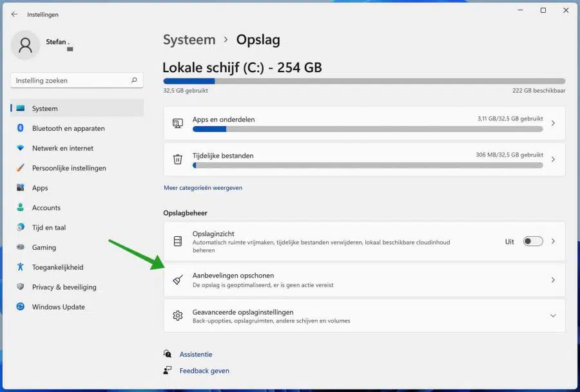Click the '3,11 GB/32,5 GB gebruikt' value
The image size is (580, 392).
(510, 118)
